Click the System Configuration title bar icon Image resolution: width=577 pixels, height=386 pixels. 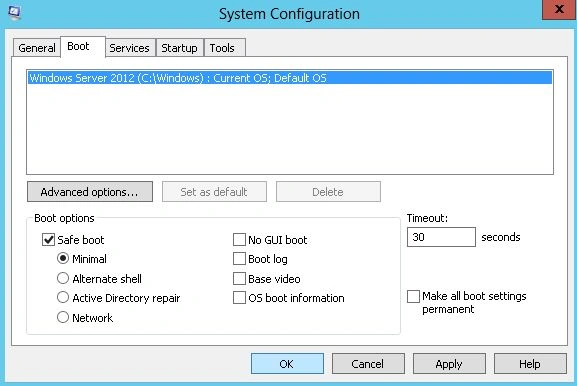(14, 12)
